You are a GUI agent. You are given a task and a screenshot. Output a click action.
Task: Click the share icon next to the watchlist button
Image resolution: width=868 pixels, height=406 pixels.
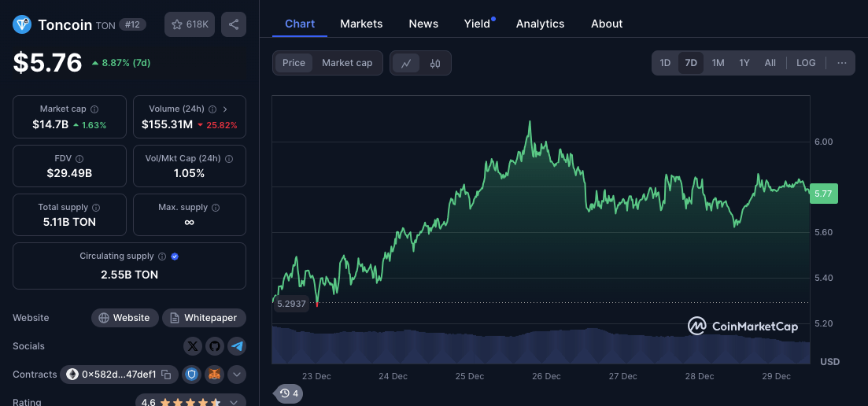[x=234, y=24]
